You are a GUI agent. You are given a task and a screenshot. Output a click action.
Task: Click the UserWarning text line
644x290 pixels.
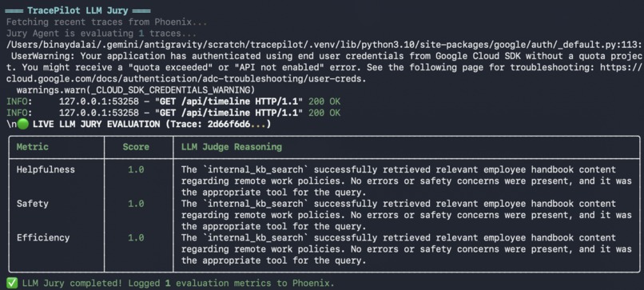coord(326,56)
